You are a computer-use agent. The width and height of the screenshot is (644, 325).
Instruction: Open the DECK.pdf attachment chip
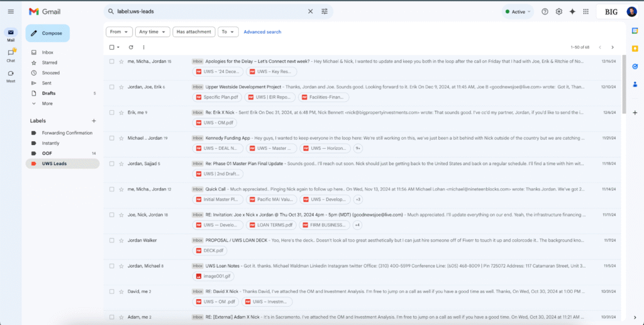point(209,250)
